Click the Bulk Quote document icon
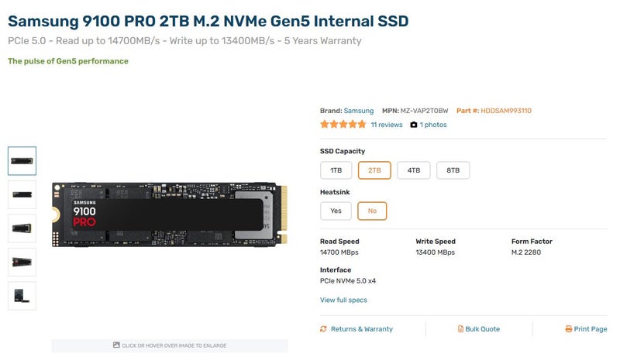 460,329
